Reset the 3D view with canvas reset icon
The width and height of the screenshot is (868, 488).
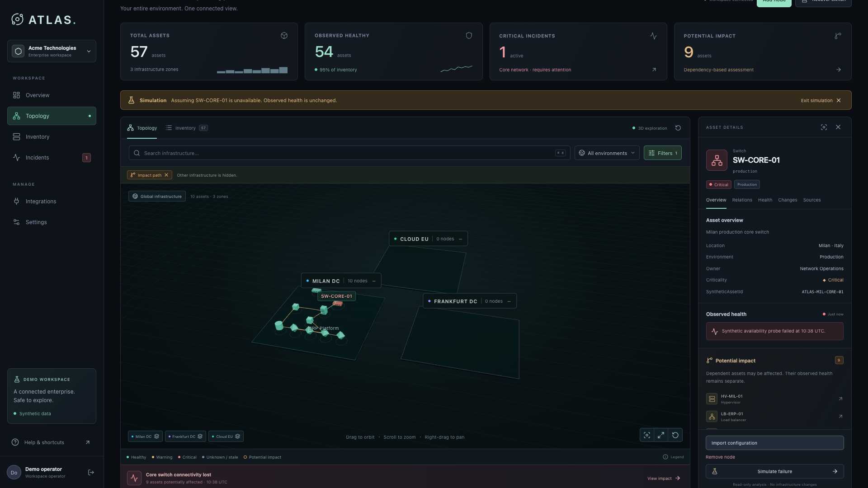(675, 435)
